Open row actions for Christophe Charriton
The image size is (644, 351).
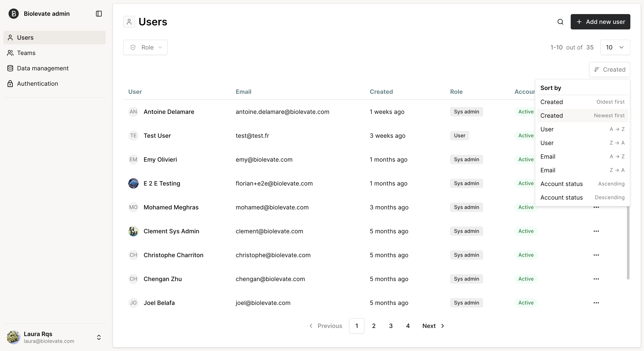tap(596, 255)
